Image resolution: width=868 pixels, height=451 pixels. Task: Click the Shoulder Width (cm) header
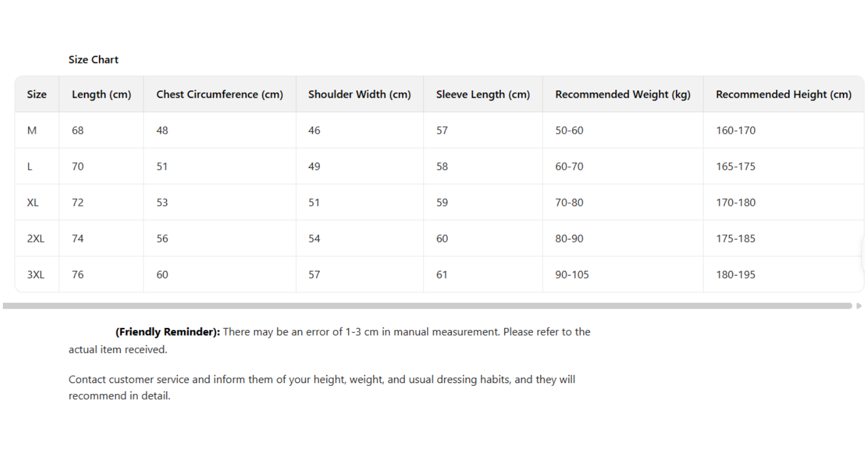pyautogui.click(x=359, y=94)
